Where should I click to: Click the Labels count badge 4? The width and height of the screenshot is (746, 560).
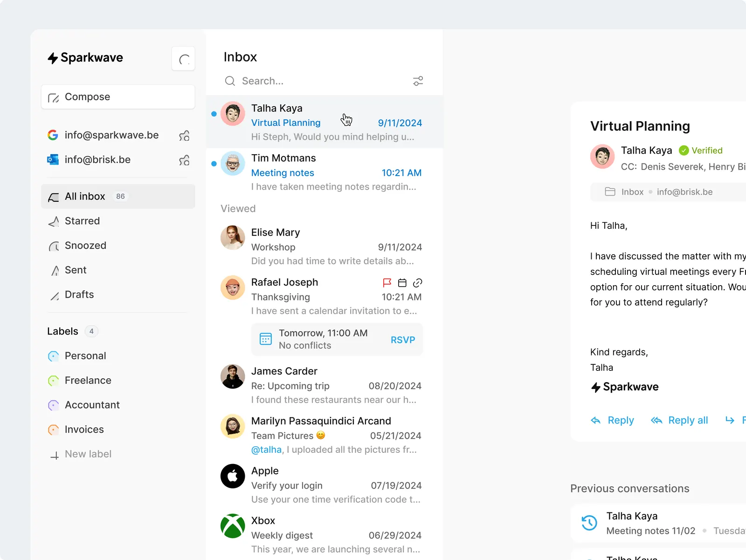91,331
